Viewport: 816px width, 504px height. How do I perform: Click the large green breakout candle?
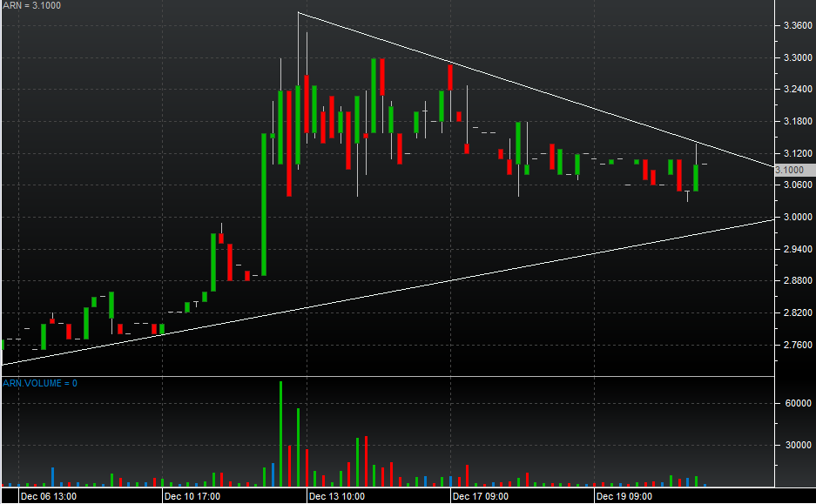click(x=264, y=204)
